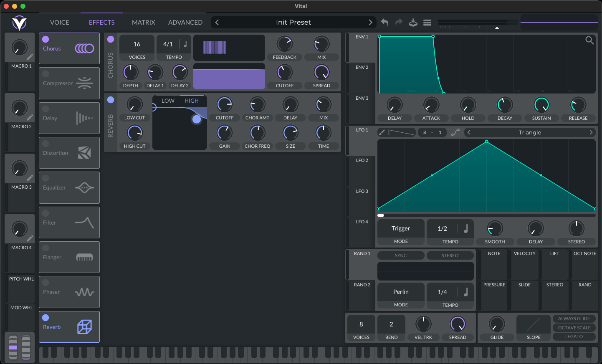Select the LFO paint brush tool
The image size is (602, 364).
[382, 132]
